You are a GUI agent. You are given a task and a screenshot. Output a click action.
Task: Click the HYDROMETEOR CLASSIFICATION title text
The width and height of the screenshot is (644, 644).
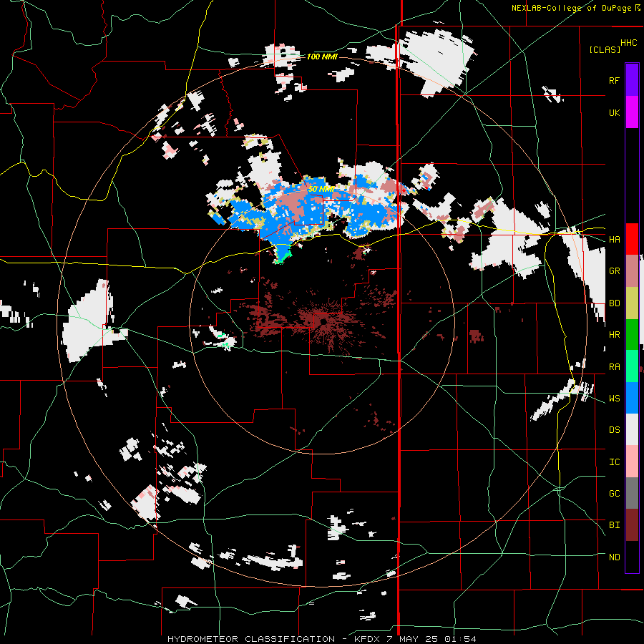tap(251, 639)
